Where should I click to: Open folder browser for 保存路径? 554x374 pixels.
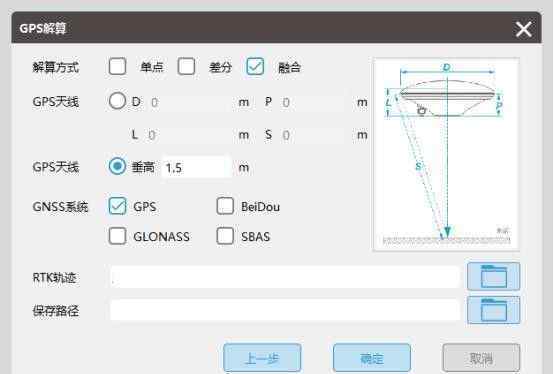(493, 310)
